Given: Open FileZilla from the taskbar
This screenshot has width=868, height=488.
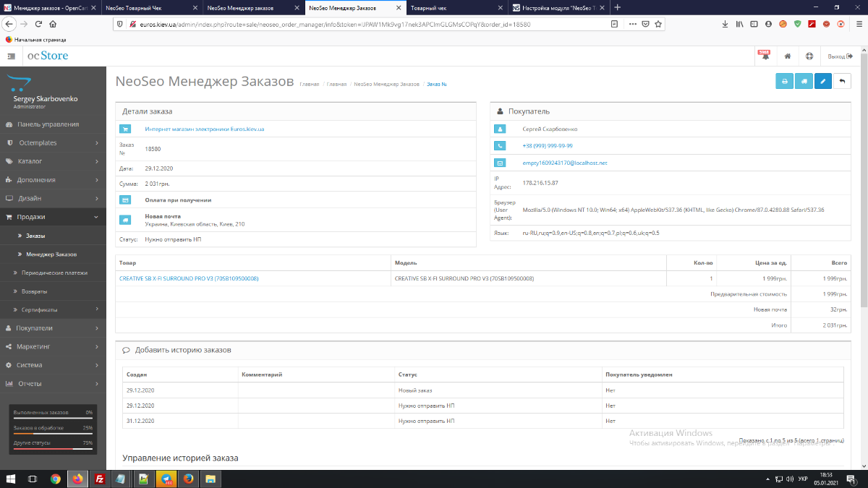Looking at the screenshot, I should point(101,479).
